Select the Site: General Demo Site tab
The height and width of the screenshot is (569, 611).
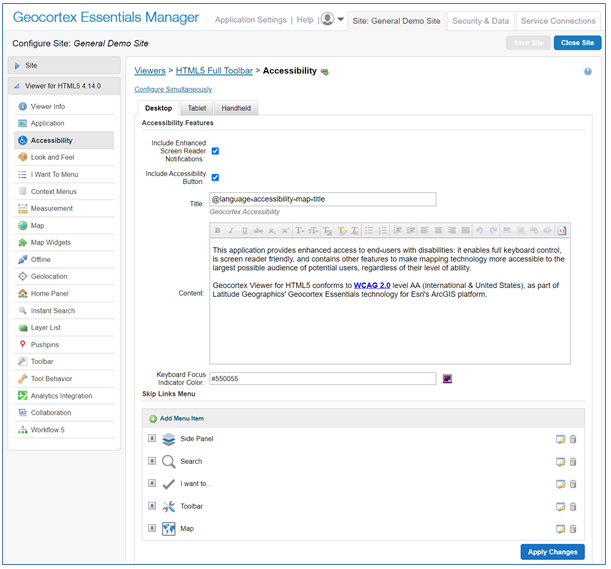(x=396, y=21)
